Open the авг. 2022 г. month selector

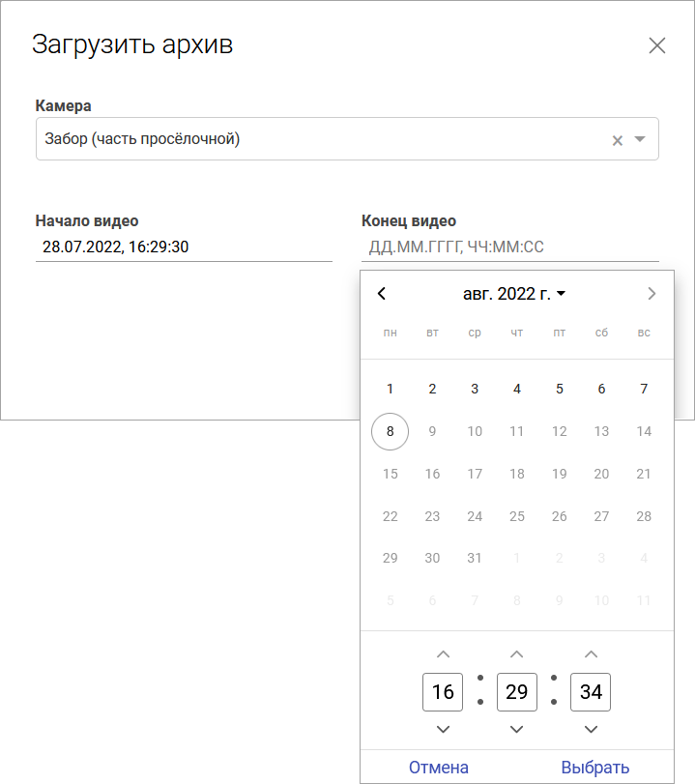point(514,294)
